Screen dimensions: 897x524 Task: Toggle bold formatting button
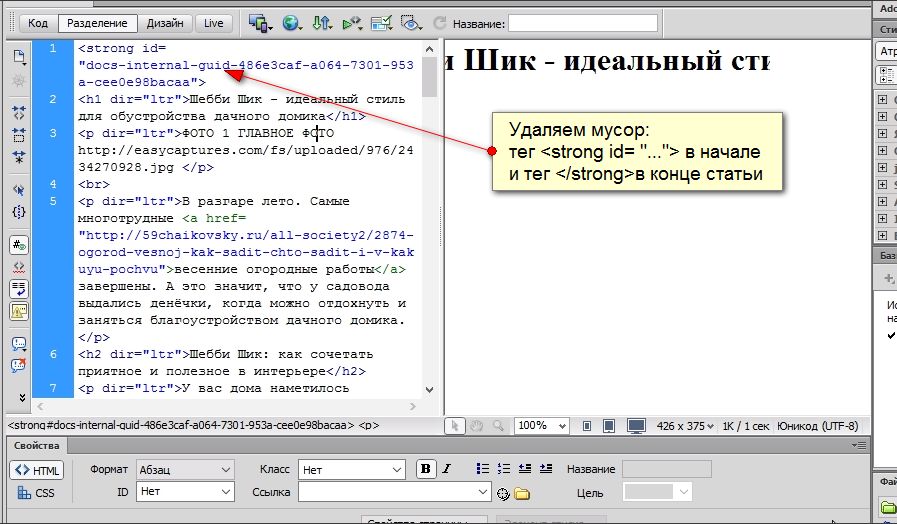point(426,468)
